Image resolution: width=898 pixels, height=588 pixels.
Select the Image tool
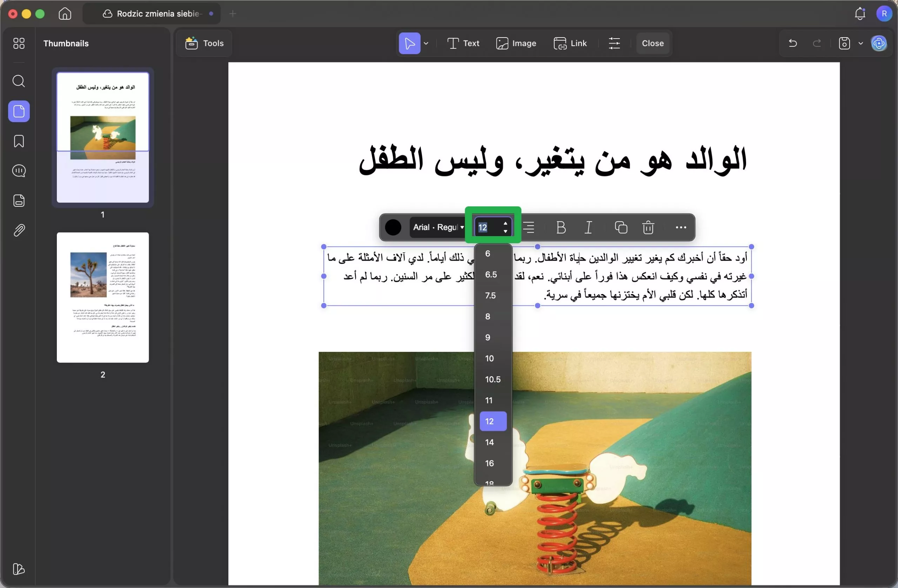click(516, 43)
